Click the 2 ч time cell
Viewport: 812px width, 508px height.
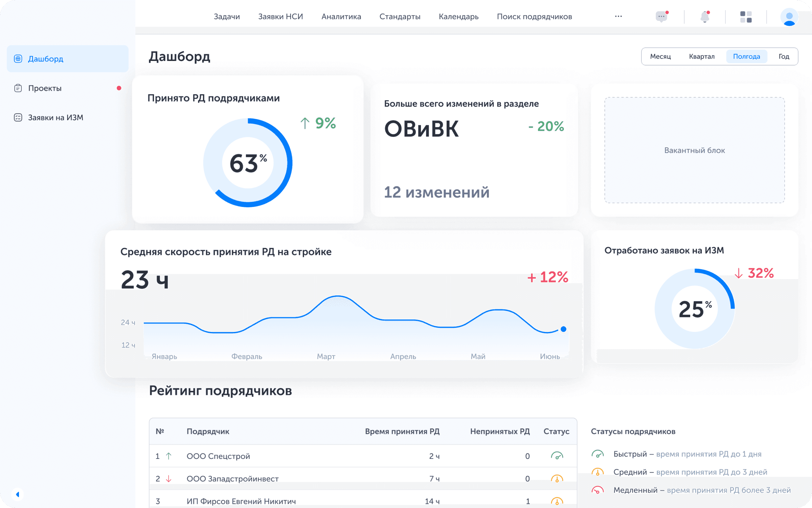(x=434, y=456)
